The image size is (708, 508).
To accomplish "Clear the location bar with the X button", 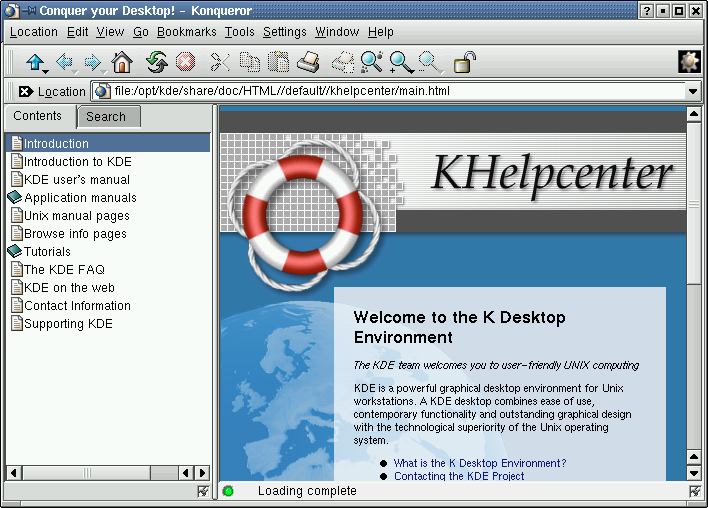I will click(25, 91).
